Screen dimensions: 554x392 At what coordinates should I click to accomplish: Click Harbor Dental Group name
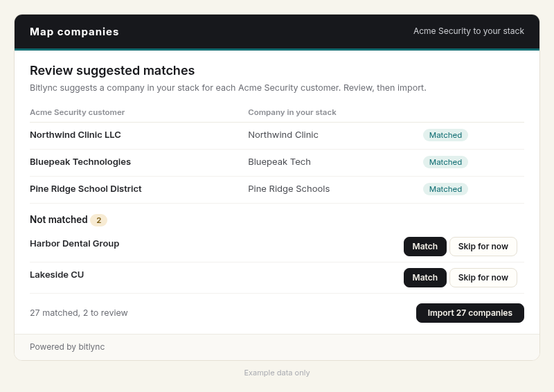pos(75,244)
